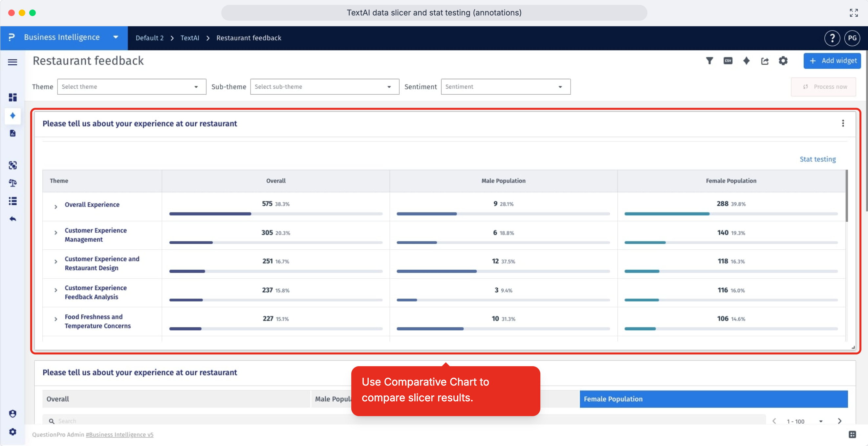This screenshot has width=868, height=446.
Task: Click the Process now button
Action: tap(824, 87)
